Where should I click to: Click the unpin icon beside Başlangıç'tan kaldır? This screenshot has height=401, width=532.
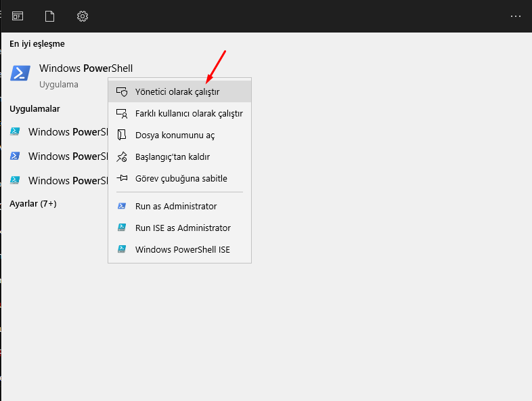(x=122, y=157)
